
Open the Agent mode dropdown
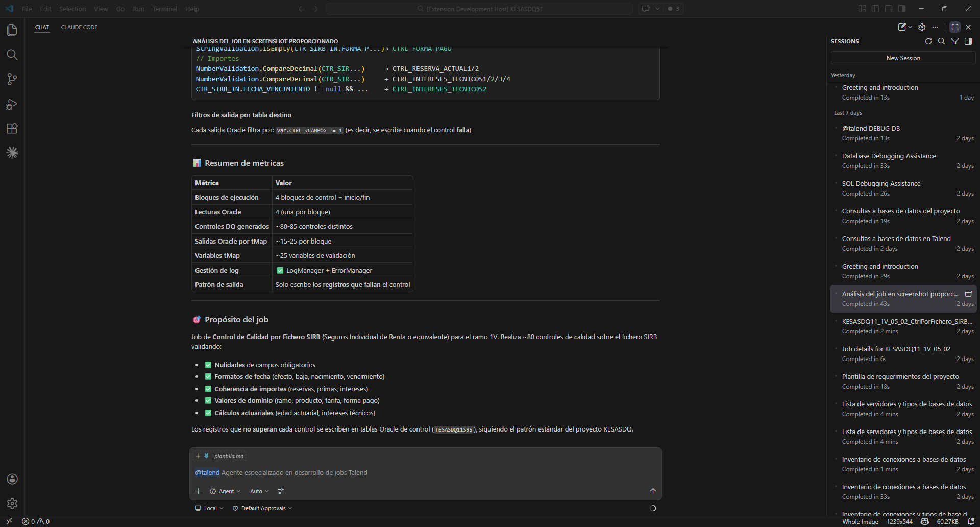[225, 491]
